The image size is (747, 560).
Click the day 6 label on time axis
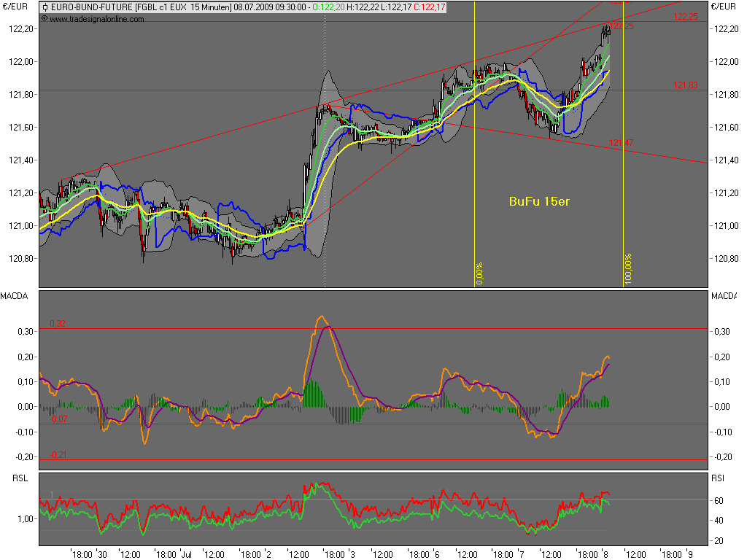tap(437, 555)
